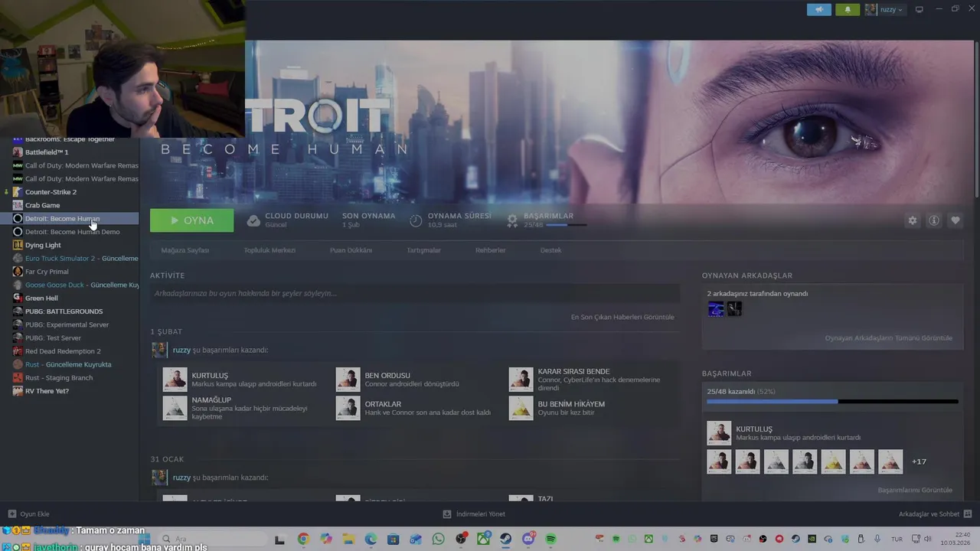Open Topluluk Merkezi tab
Screen dimensions: 980x551
click(x=269, y=250)
